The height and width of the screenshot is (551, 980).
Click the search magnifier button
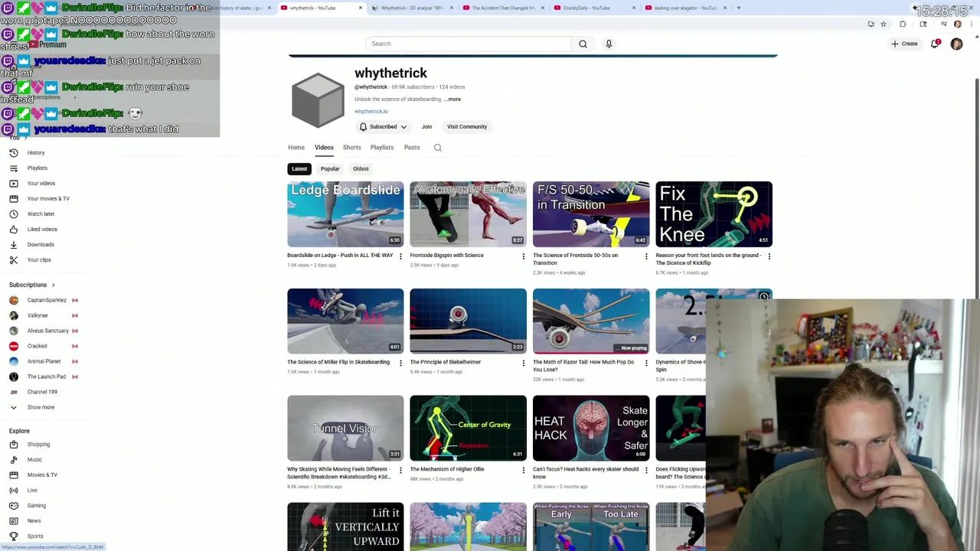click(x=583, y=44)
